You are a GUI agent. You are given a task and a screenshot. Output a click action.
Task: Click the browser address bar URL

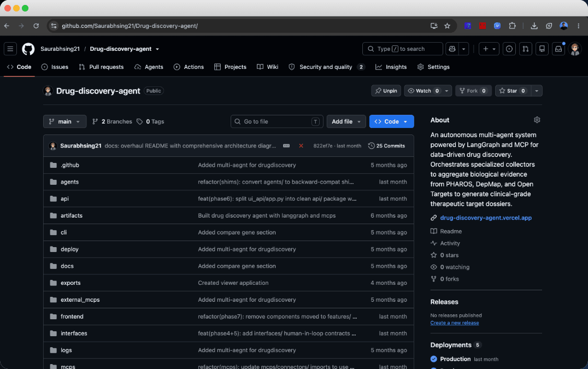point(130,26)
